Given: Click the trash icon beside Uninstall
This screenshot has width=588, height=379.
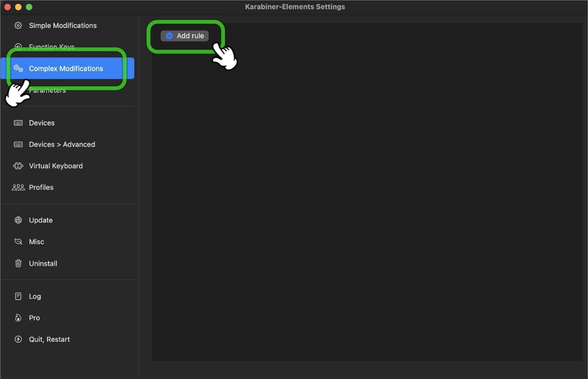Looking at the screenshot, I should click(18, 263).
